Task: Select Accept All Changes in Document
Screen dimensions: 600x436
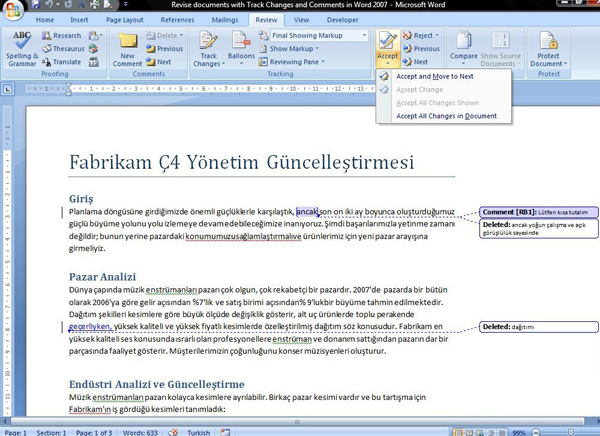Action: point(446,116)
